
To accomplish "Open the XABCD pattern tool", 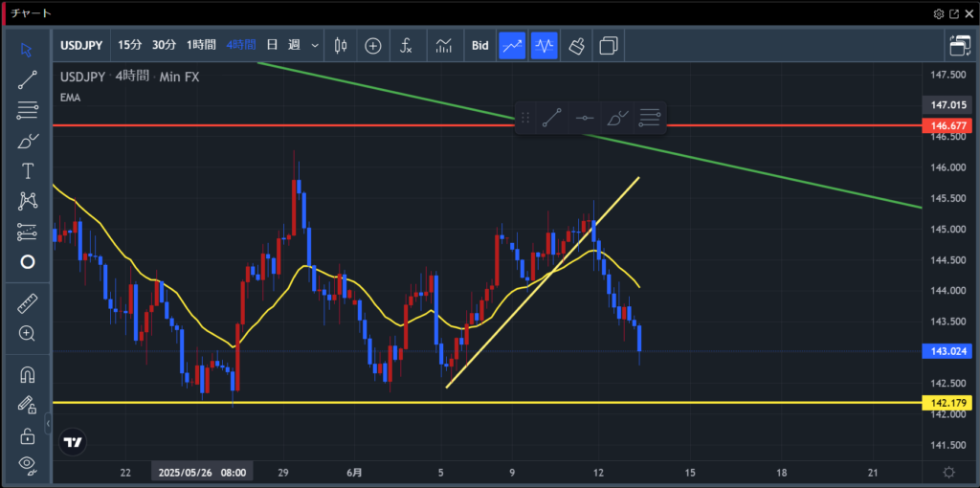I will (27, 201).
